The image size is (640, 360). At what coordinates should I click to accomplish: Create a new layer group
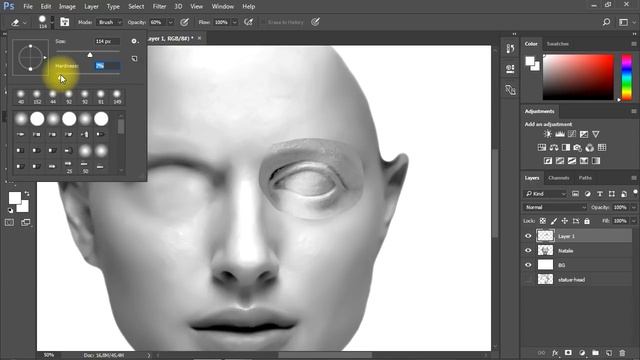596,353
